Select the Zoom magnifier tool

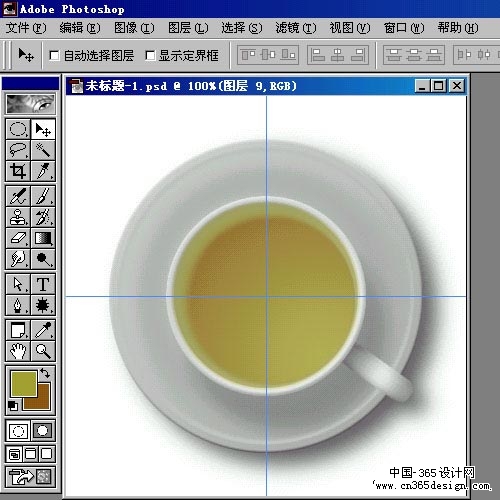click(x=43, y=351)
